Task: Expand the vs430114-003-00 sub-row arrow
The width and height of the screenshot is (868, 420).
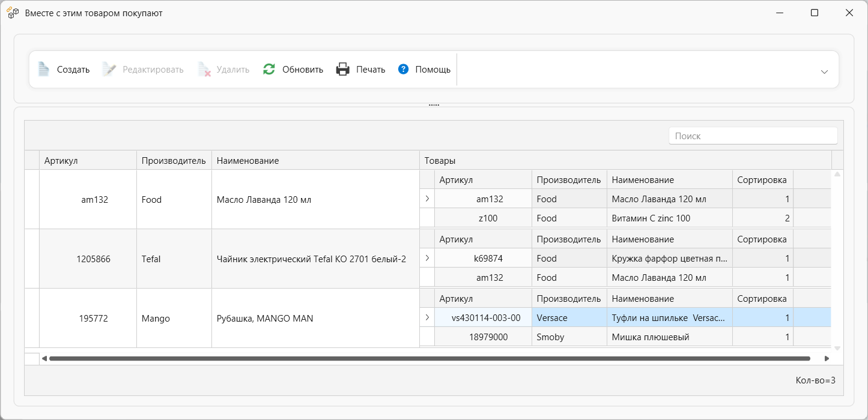Action: [427, 317]
